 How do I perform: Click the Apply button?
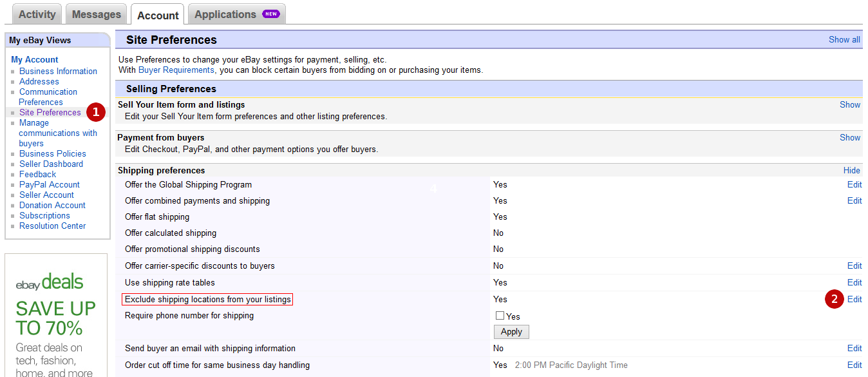511,331
